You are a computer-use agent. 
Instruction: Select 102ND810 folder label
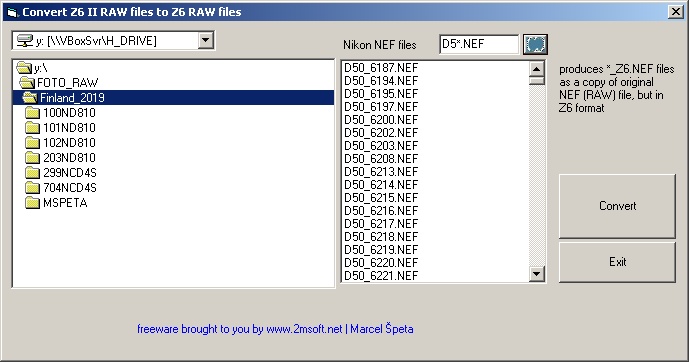point(69,142)
